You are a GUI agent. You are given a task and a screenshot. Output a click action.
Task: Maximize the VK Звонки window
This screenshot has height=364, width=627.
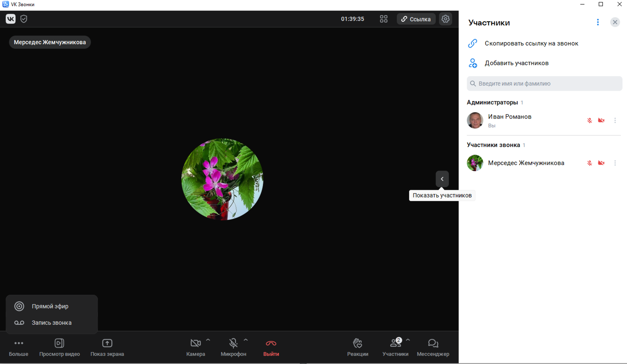tap(600, 4)
